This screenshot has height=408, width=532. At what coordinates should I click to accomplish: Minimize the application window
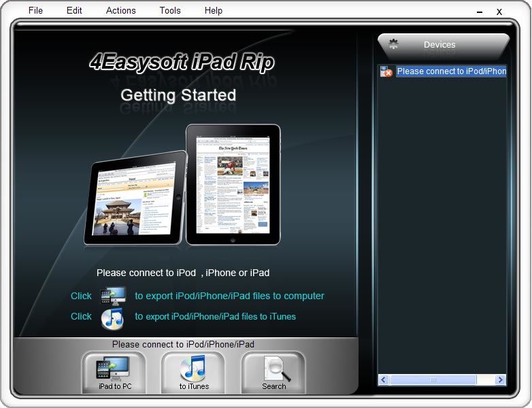coord(480,12)
